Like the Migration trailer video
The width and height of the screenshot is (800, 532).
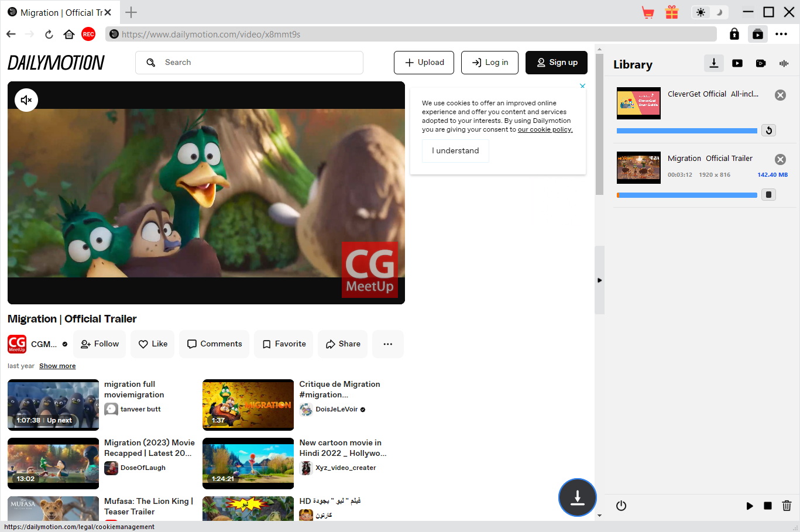(153, 344)
